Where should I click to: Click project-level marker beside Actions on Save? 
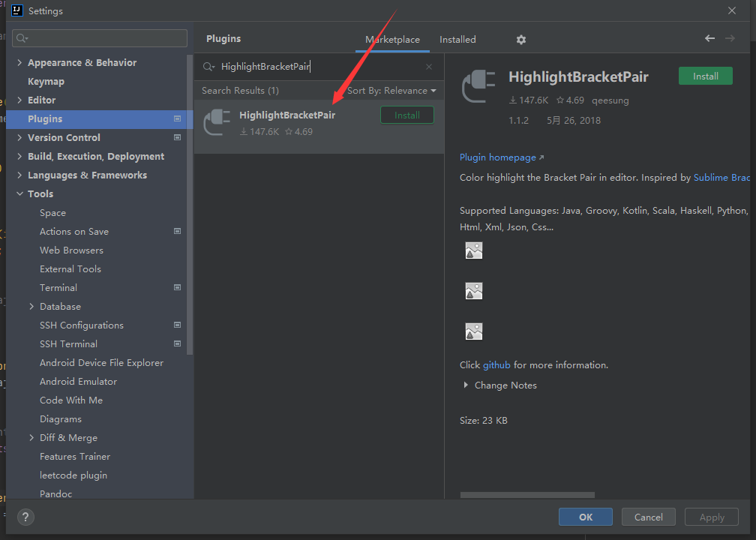[178, 232]
